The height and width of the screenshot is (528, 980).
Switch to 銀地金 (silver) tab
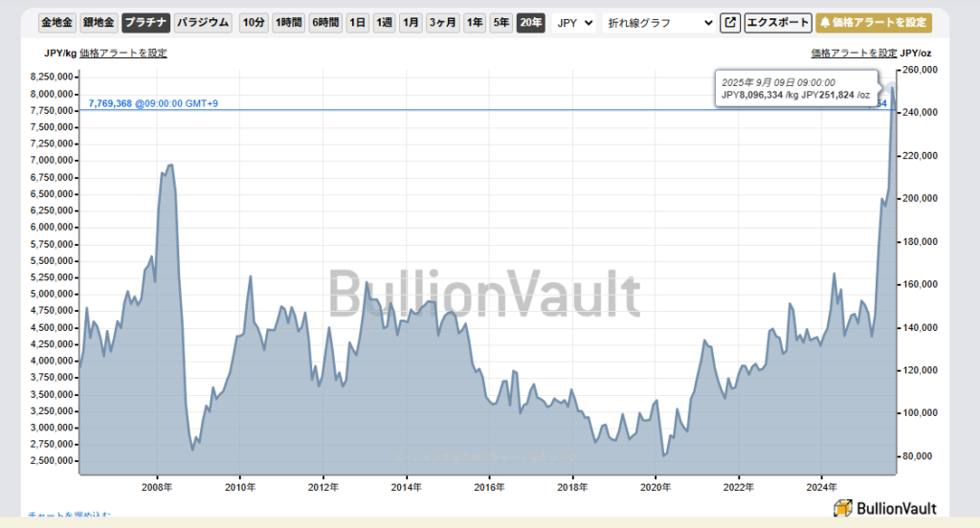coord(99,22)
